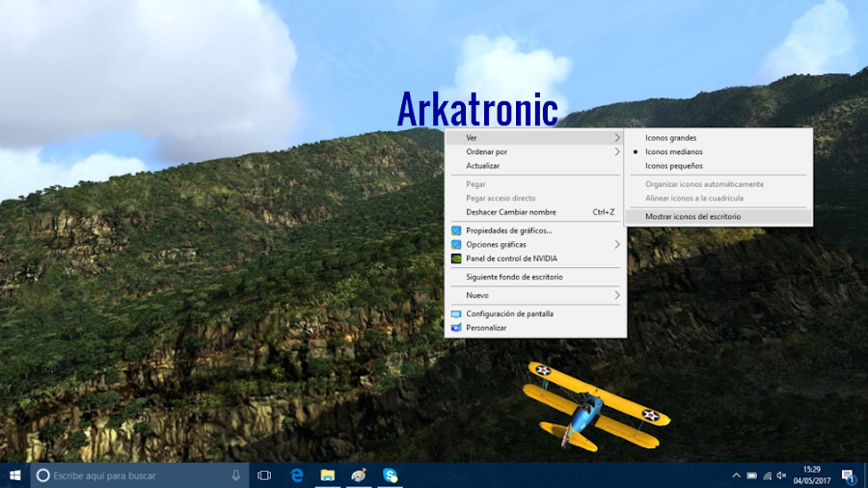This screenshot has height=488, width=868.
Task: Choose Siguiente fondo de escritorio
Action: coord(535,277)
